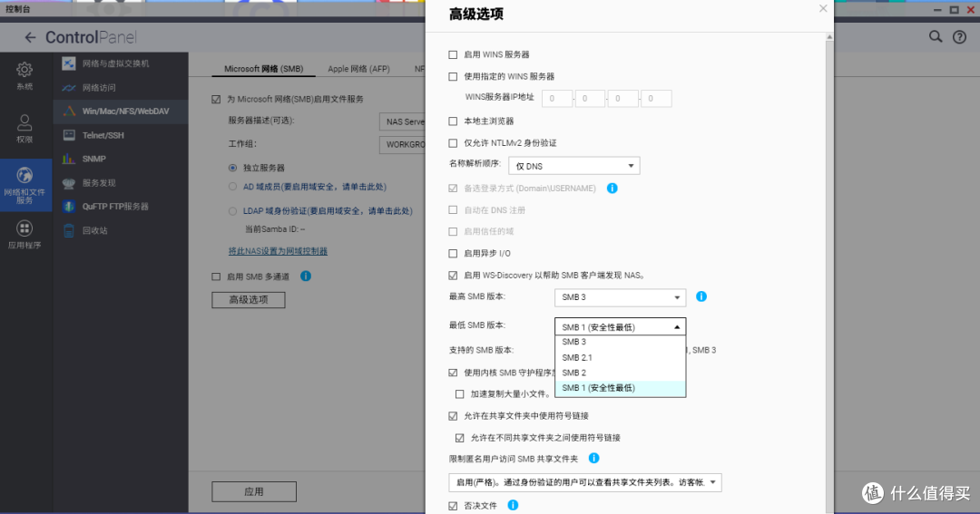Open the Applications grid icon in sidebar

point(24,228)
